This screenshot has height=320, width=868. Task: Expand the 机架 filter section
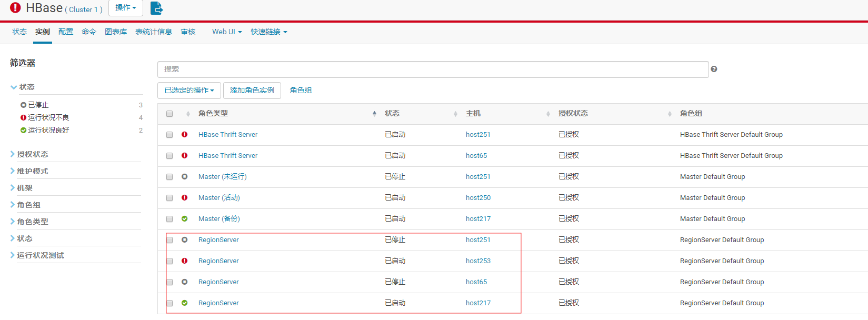[22, 188]
